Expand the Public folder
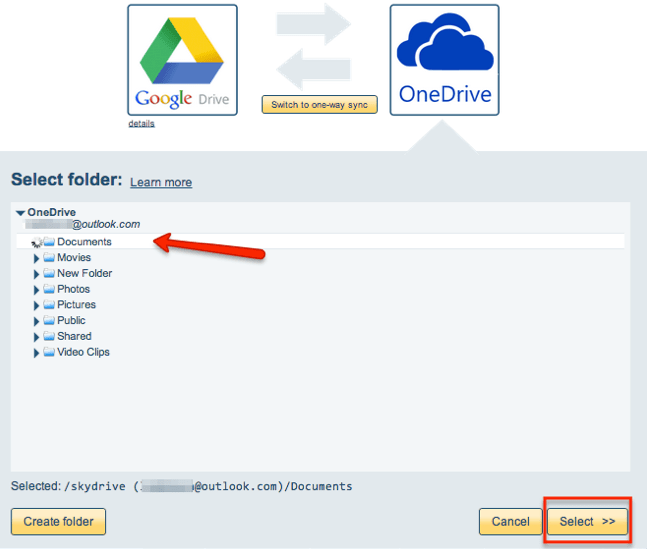The width and height of the screenshot is (647, 549). (x=36, y=321)
